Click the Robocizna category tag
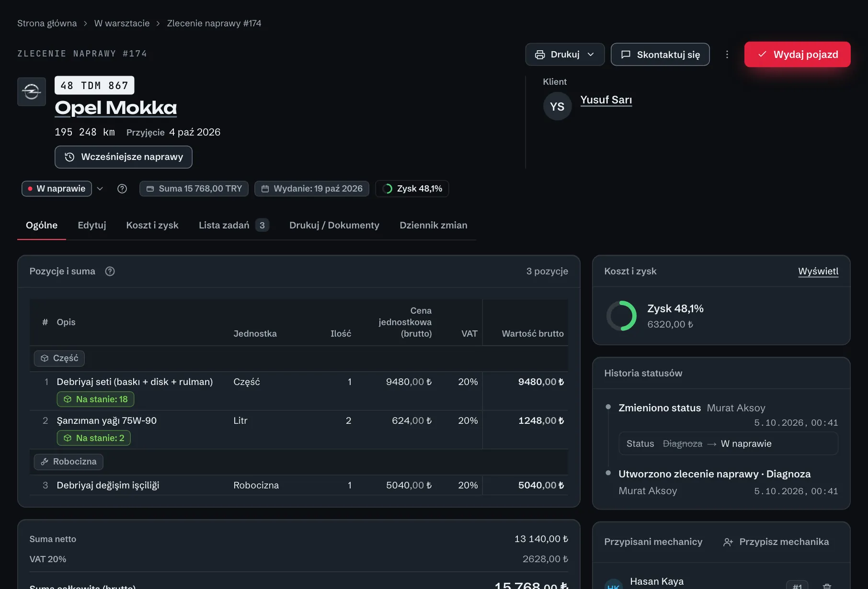This screenshot has width=868, height=589. 69,462
